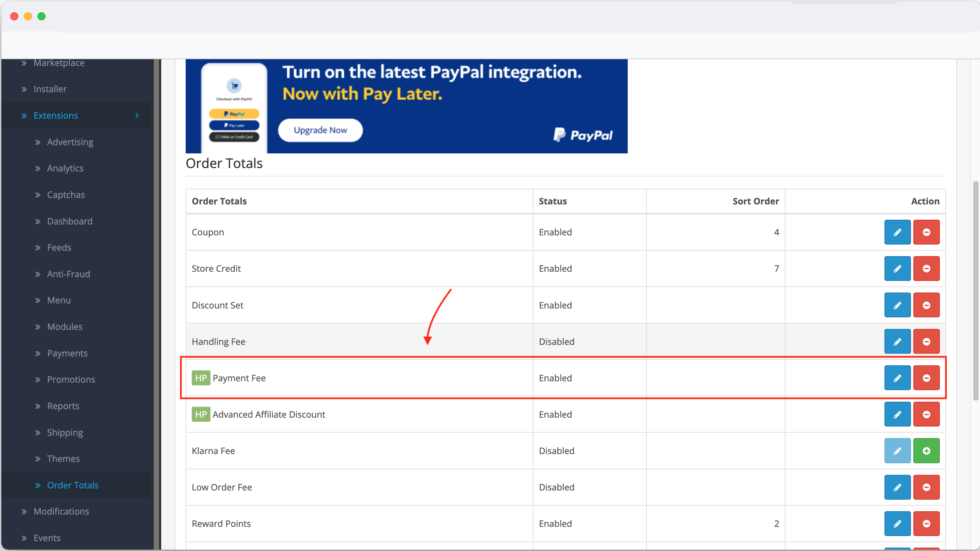Uninstall the Reward Points order total
Image resolution: width=980 pixels, height=551 pixels.
[x=926, y=523]
